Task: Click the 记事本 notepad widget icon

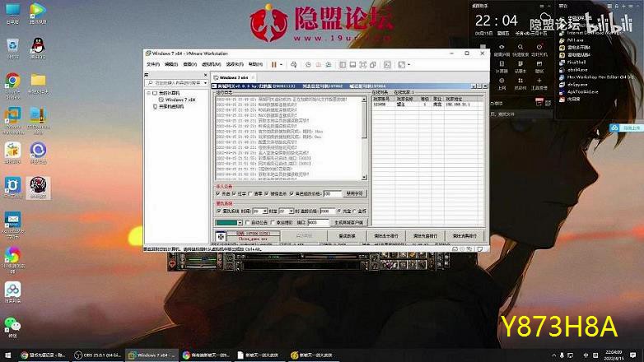Action: tap(520, 67)
